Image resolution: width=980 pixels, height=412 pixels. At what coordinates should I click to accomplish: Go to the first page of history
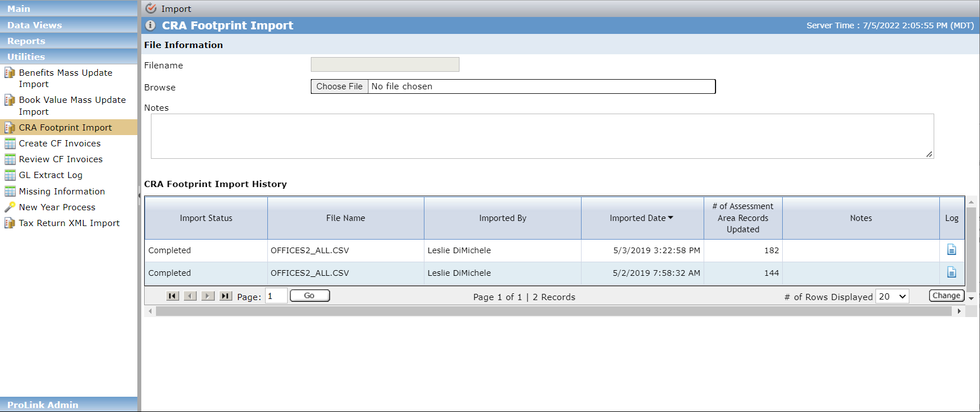[x=173, y=296]
